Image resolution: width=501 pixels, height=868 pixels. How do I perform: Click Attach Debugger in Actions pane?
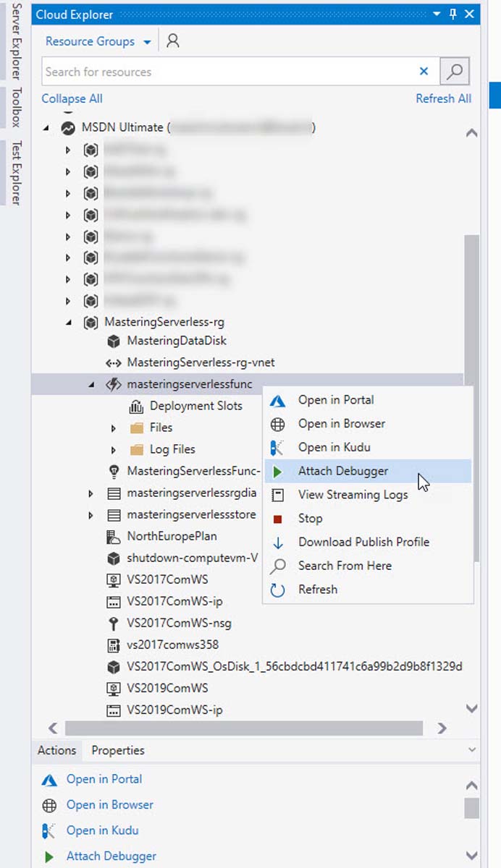[x=111, y=856]
